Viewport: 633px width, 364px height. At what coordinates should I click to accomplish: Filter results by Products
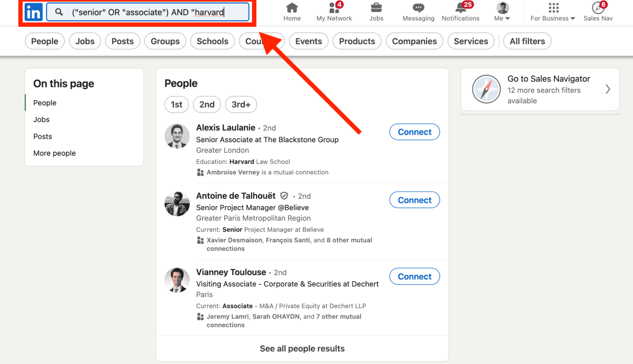coord(357,41)
